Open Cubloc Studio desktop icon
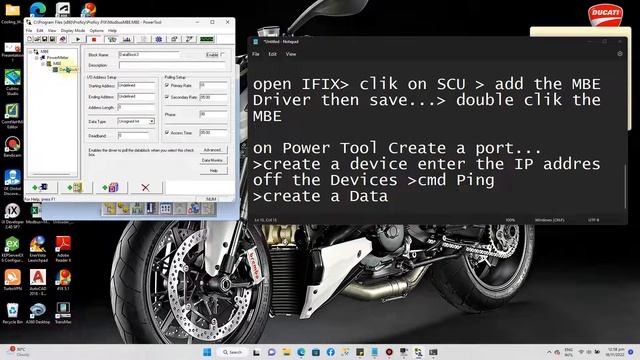The height and width of the screenshot is (360, 640). tap(13, 82)
